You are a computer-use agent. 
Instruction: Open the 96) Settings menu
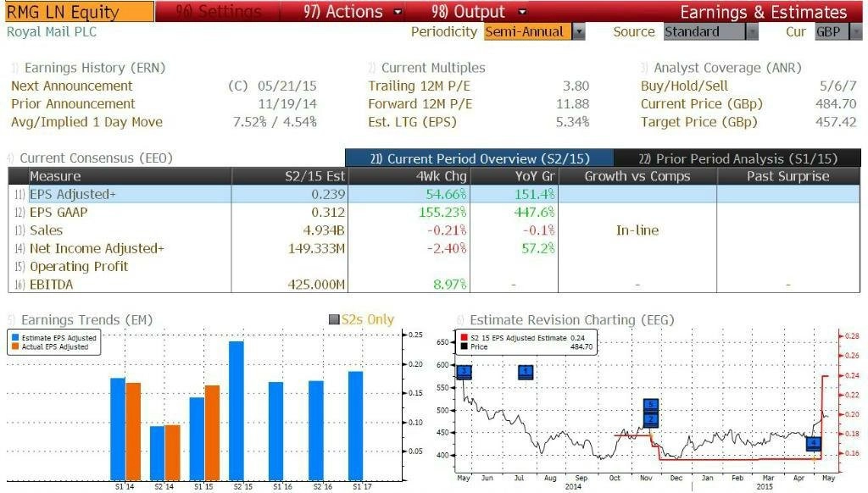[x=218, y=12]
